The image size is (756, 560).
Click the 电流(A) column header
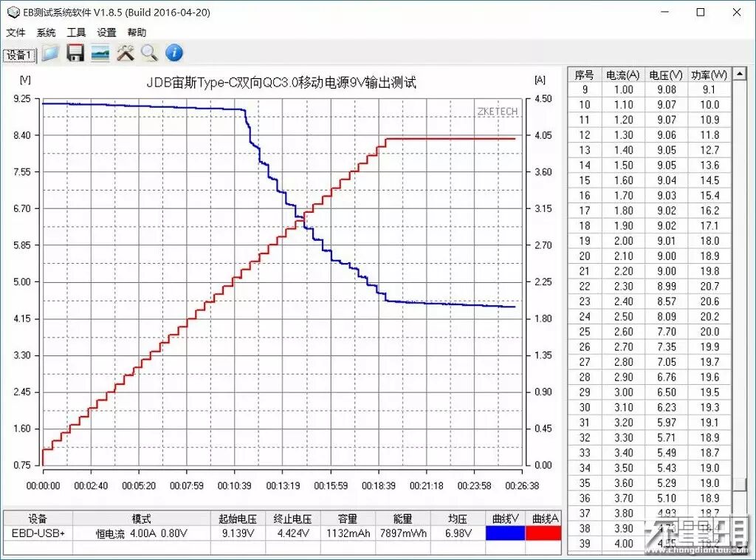[x=623, y=75]
